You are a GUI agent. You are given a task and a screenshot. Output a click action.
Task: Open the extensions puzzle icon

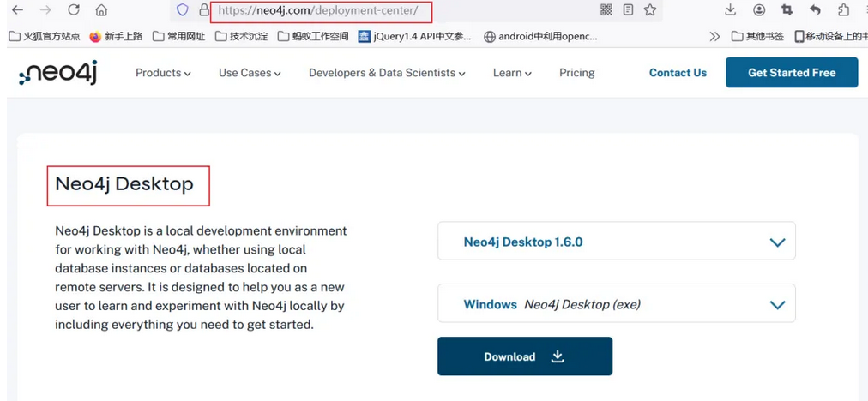pos(843,9)
